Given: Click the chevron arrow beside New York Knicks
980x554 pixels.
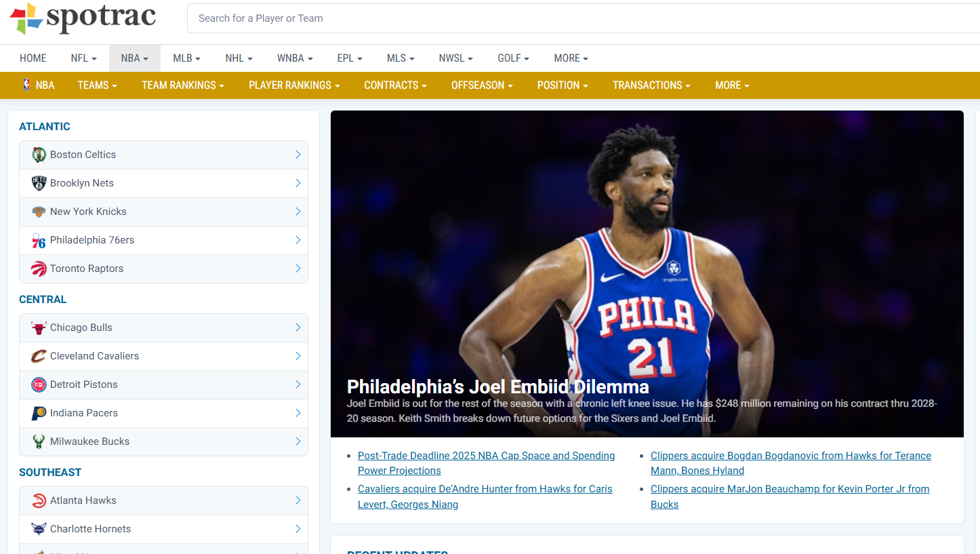Looking at the screenshot, I should [298, 212].
